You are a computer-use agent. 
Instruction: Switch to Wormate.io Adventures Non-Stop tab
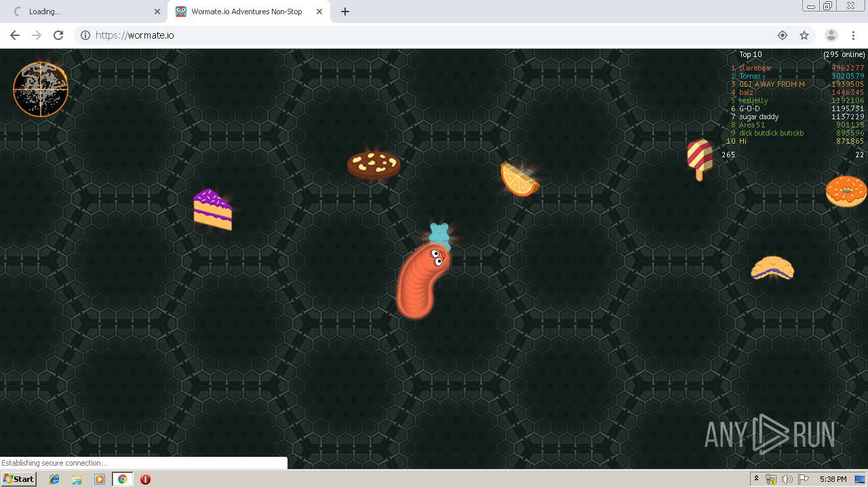pos(249,12)
